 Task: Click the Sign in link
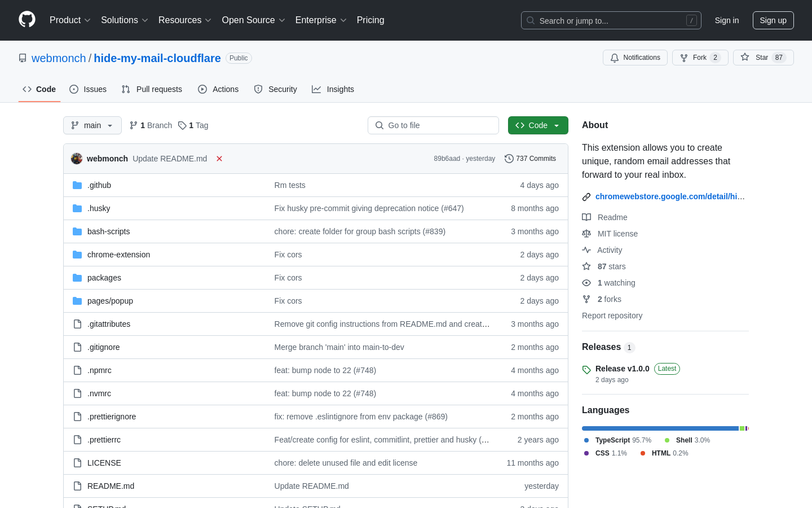pos(727,20)
